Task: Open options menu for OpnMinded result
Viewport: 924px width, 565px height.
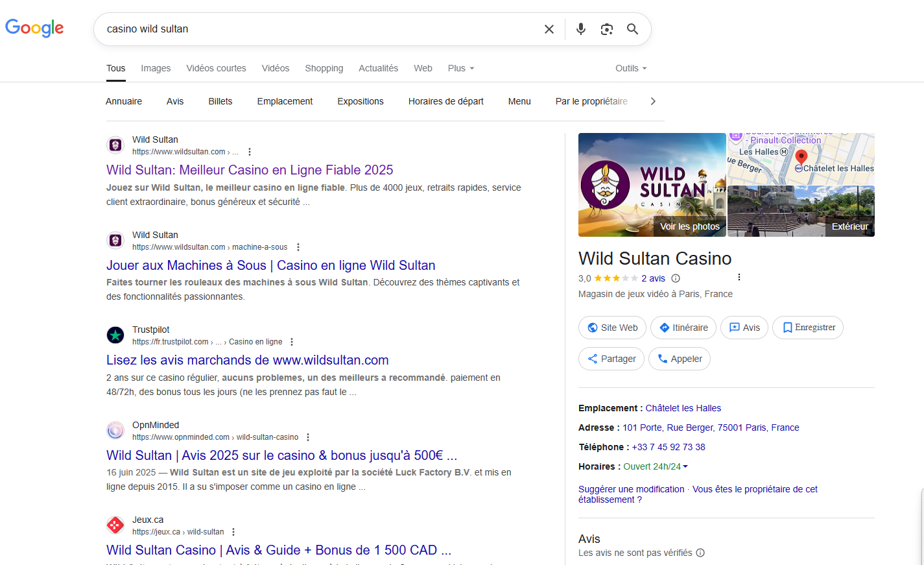Action: coord(308,437)
